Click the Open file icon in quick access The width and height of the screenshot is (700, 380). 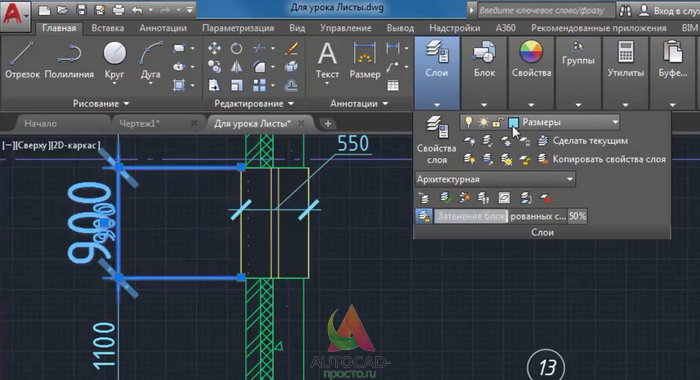click(62, 10)
